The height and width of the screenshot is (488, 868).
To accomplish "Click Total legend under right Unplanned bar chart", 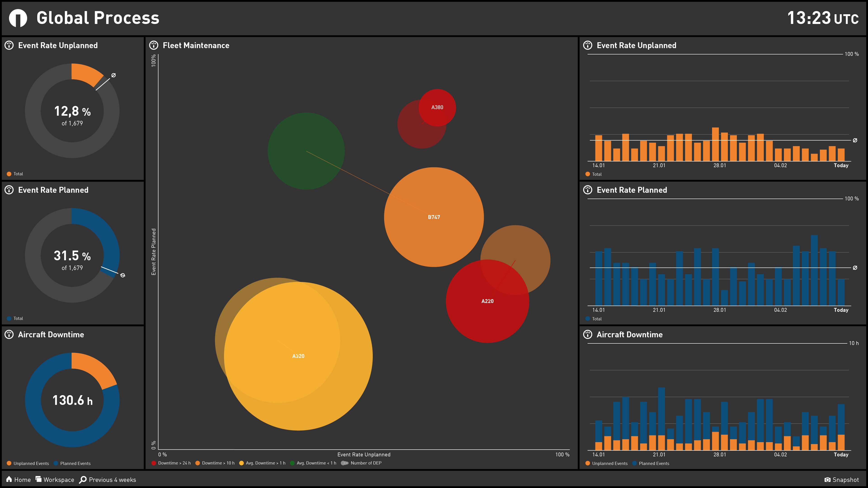I will click(x=593, y=174).
